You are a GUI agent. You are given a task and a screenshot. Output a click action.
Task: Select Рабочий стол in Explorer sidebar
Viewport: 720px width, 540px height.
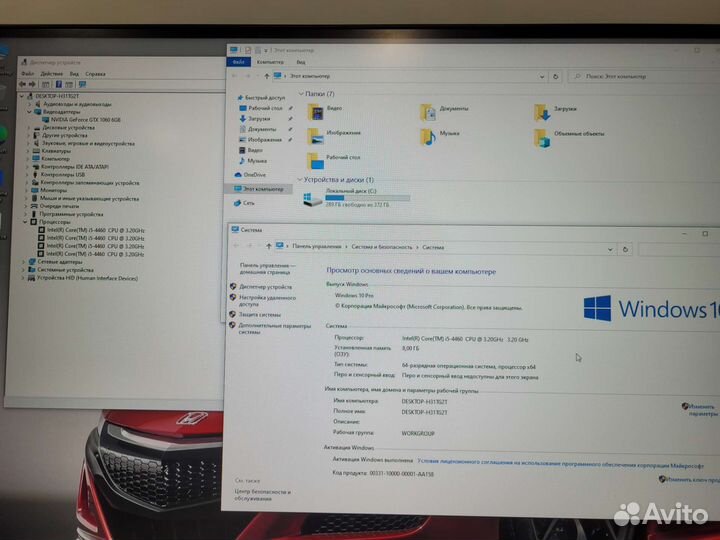(265, 108)
